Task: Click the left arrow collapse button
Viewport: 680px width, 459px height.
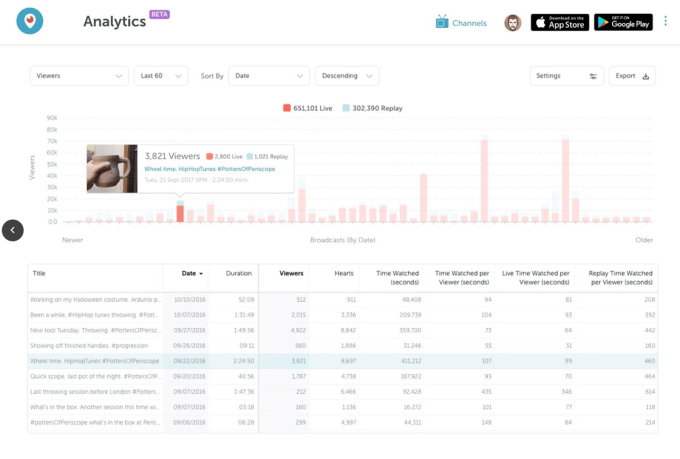Action: [12, 230]
